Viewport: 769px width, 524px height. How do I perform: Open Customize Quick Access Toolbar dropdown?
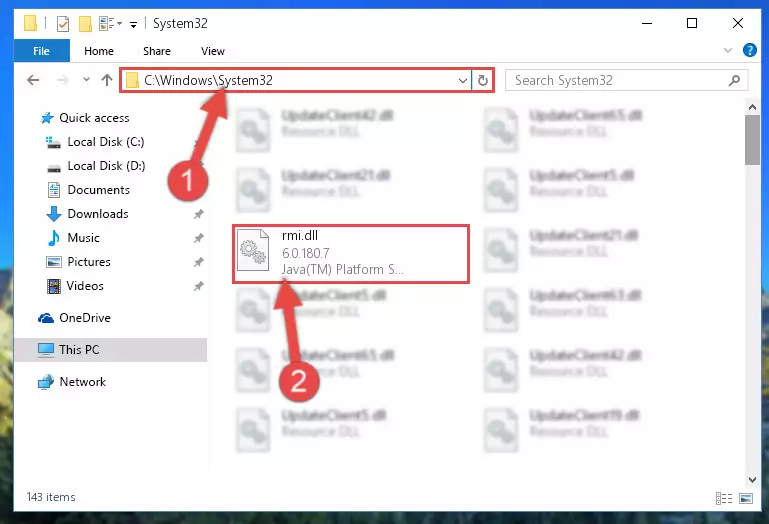tap(133, 25)
